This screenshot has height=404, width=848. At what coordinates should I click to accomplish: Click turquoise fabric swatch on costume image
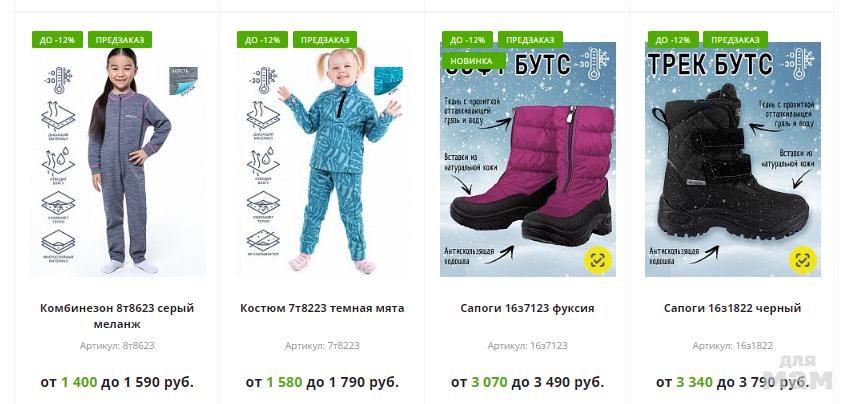388,81
